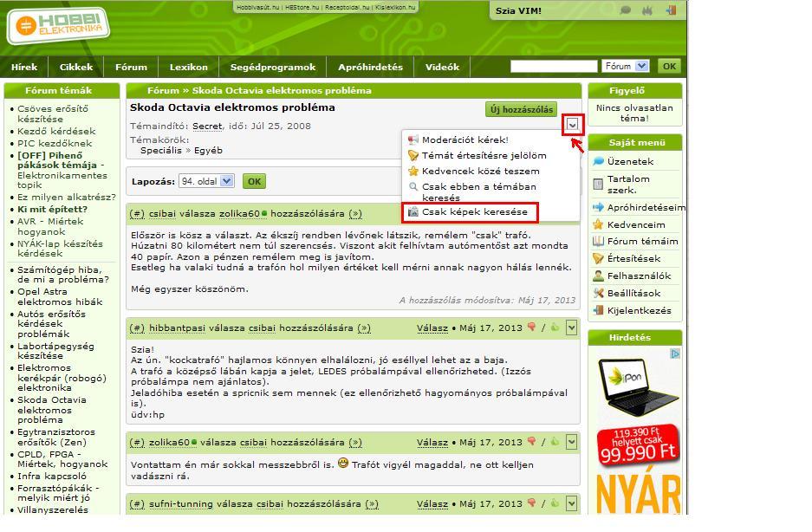Click the Hobbivasút.hu link at top
Image resolution: width=812 pixels, height=532 pixels.
258,7
